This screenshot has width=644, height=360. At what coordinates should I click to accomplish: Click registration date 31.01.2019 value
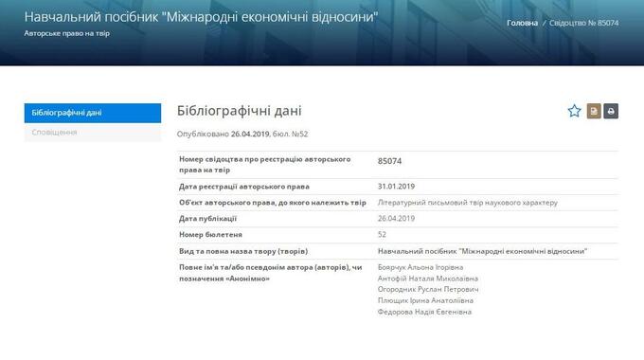(396, 187)
